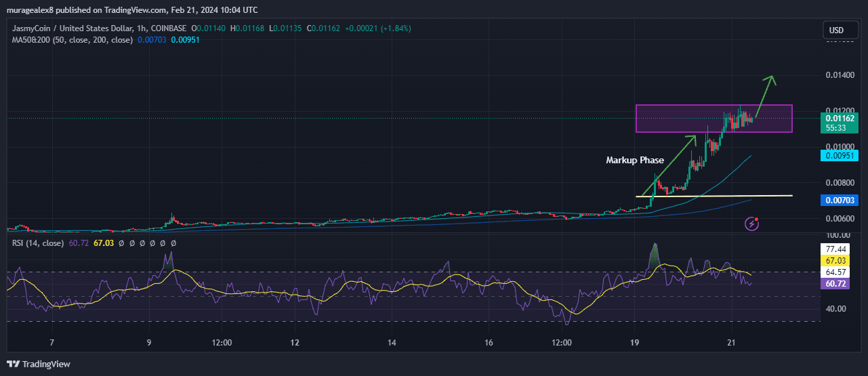The height and width of the screenshot is (376, 868).
Task: Select the Markup Phase text annotation
Action: [634, 161]
